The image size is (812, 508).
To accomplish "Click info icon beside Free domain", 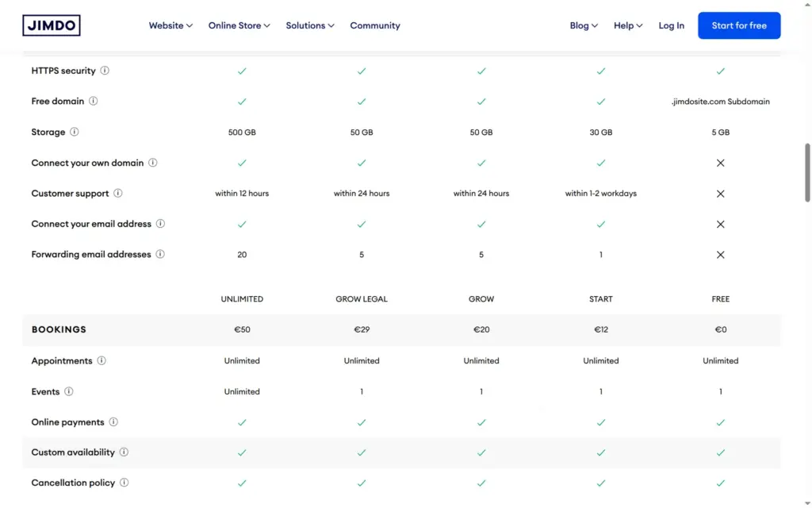I will [94, 101].
